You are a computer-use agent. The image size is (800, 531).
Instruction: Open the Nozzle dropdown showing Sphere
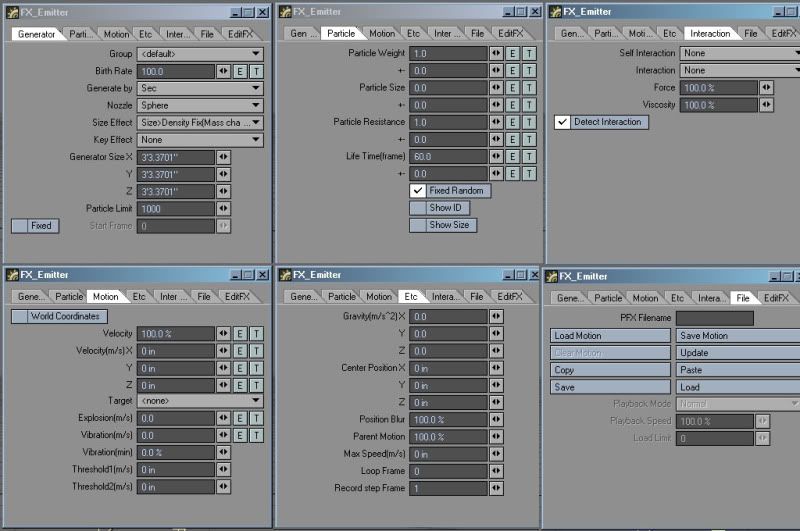pos(200,106)
